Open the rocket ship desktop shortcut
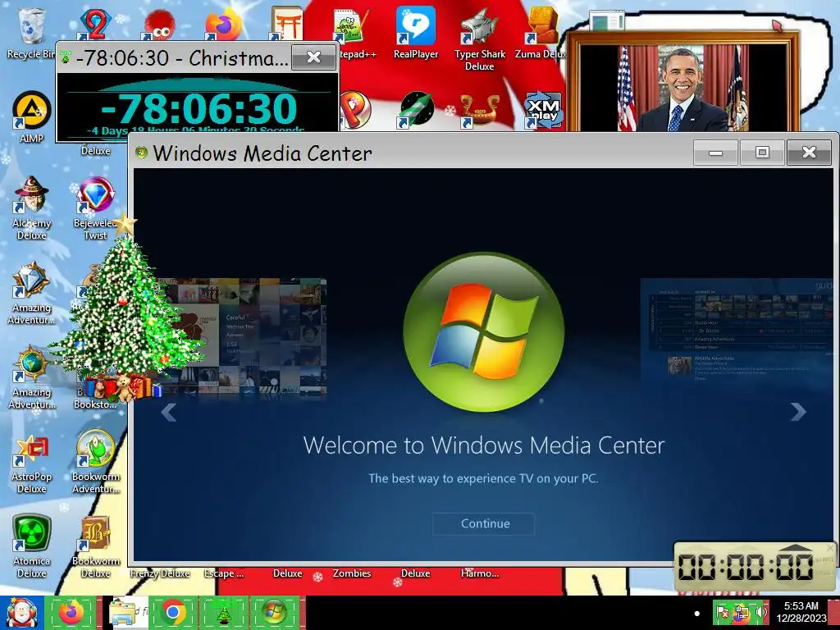 [416, 110]
